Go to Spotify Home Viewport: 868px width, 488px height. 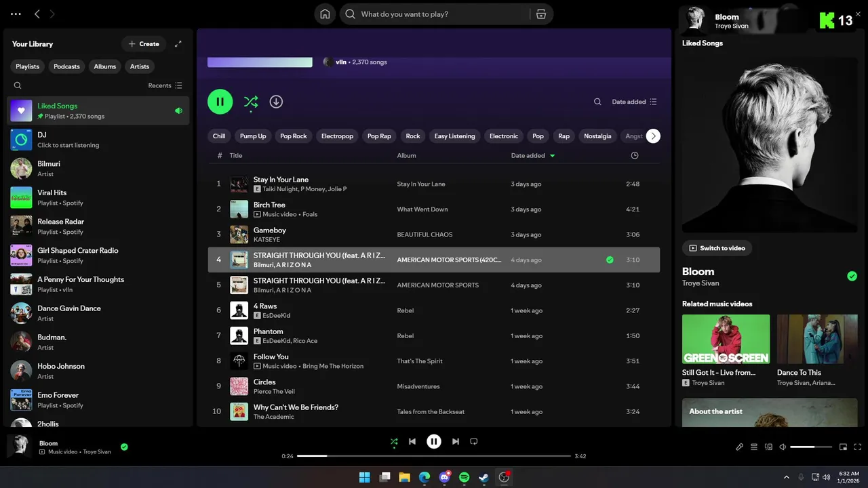(325, 14)
